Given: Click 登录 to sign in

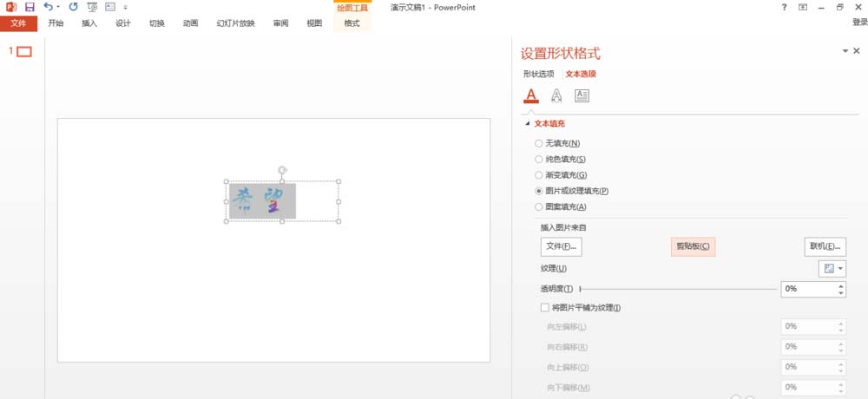Looking at the screenshot, I should click(x=859, y=23).
